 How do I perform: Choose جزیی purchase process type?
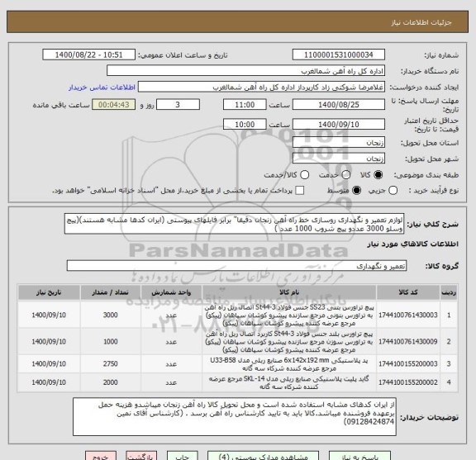(393, 191)
